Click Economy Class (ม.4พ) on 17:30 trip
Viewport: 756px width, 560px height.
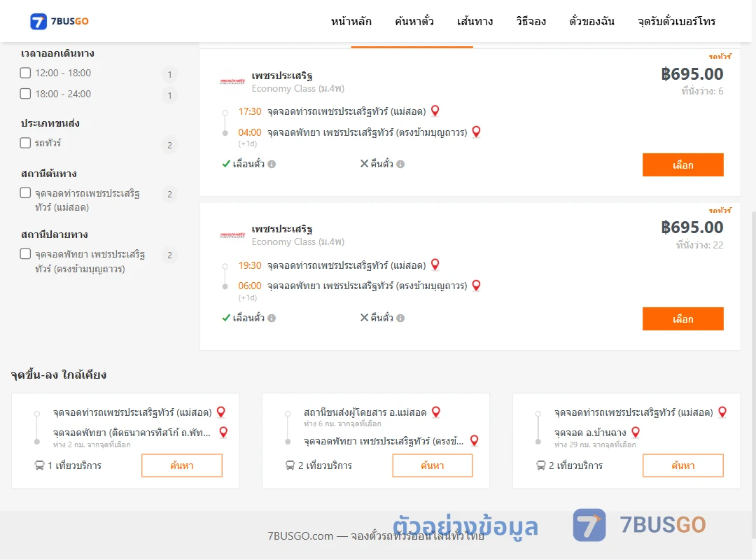click(x=298, y=89)
